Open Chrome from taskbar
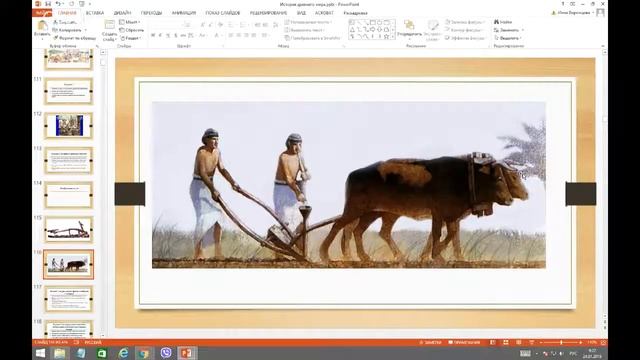Image resolution: width=640 pixels, height=360 pixels. click(x=144, y=353)
